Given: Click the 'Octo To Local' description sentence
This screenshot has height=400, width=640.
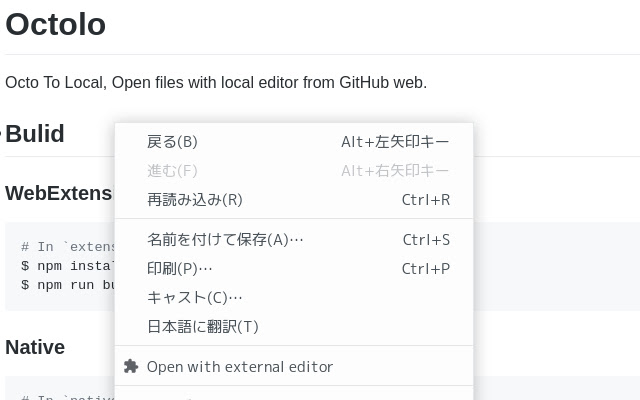Looking at the screenshot, I should click(216, 82).
